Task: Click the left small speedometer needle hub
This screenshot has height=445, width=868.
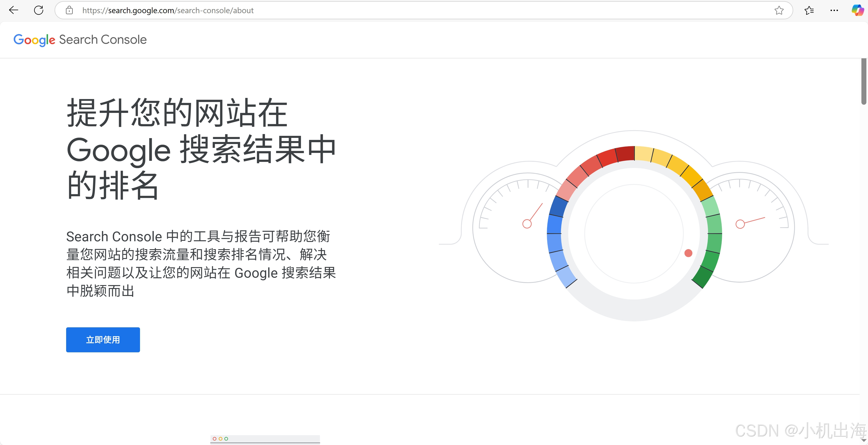Action: point(527,224)
